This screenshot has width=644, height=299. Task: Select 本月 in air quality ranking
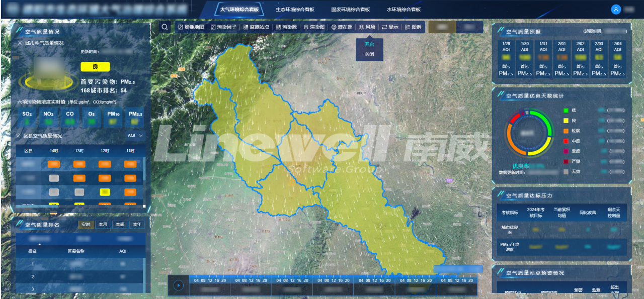coord(103,225)
